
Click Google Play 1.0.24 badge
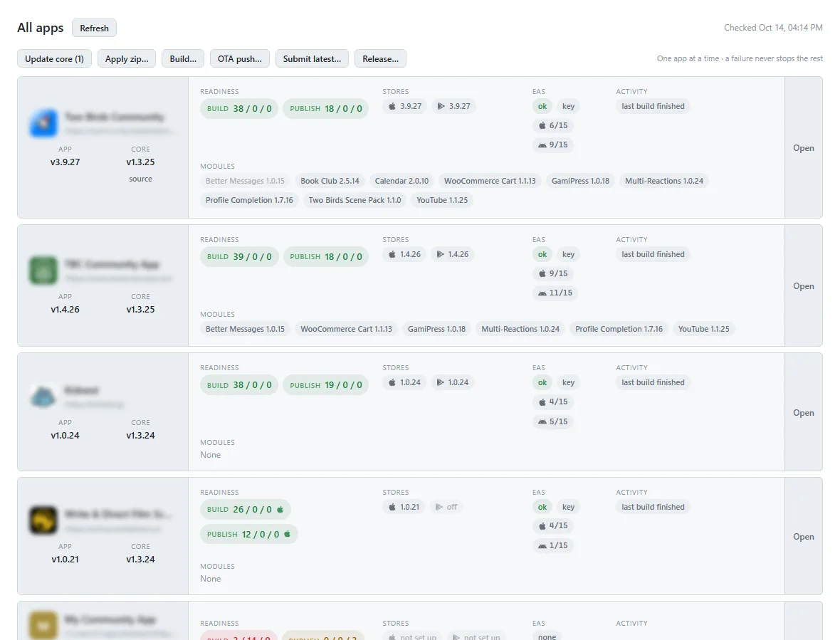453,382
